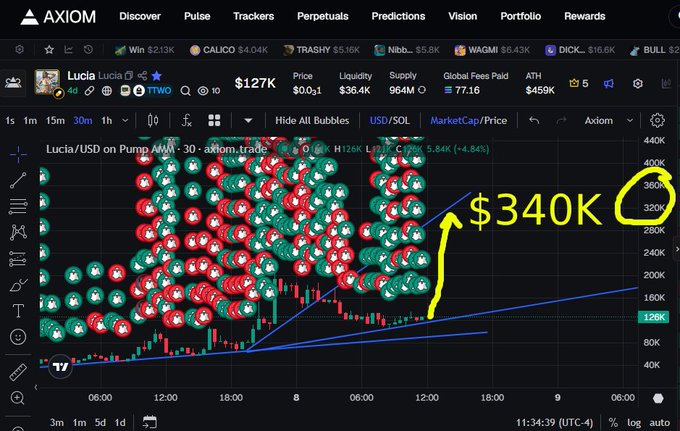
Task: Select the 15m timeframe
Action: pos(55,121)
